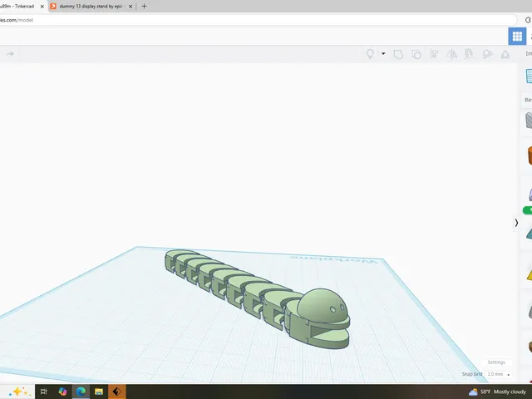This screenshot has width=532, height=399.
Task: Open the dropdown arrow beside the lightbulb
Action: click(x=383, y=53)
